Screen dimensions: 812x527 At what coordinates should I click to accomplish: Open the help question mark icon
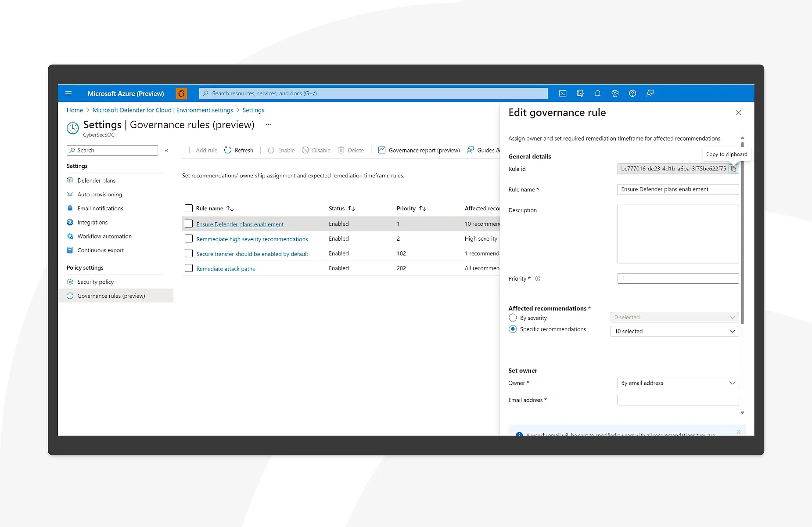(632, 94)
